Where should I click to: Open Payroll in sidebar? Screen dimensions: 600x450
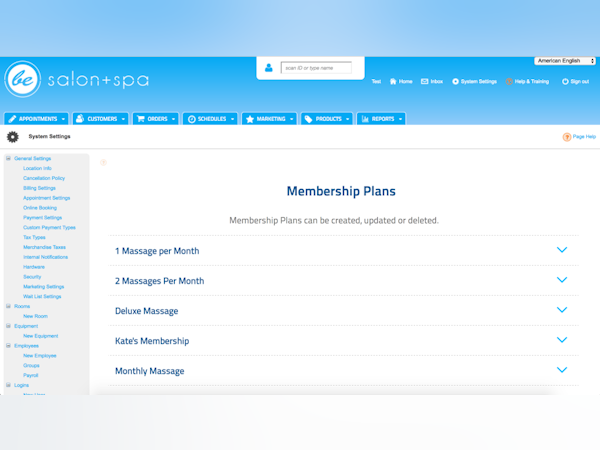pos(30,375)
